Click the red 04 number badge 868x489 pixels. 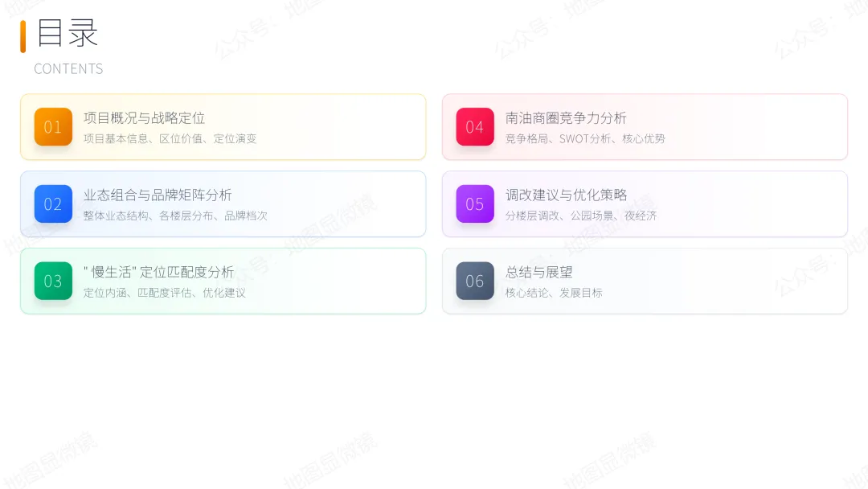(x=475, y=127)
